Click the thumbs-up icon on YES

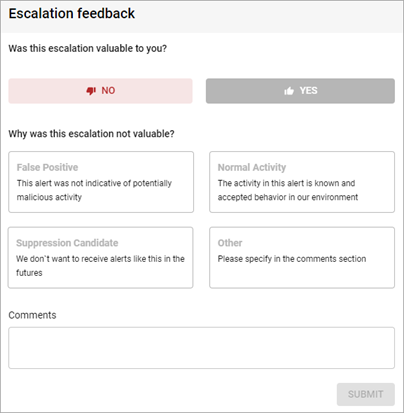click(289, 91)
